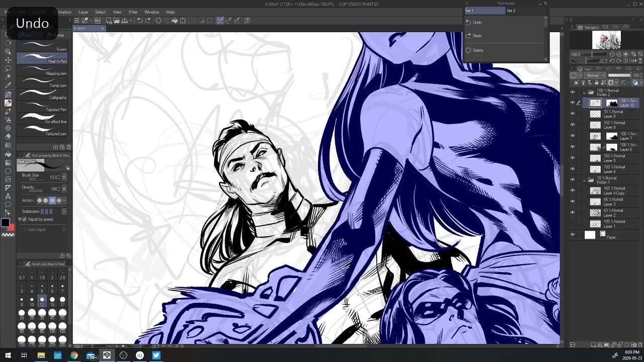The image size is (644, 362).
Task: Click the Redo arrow in command bar
Action: point(148,21)
